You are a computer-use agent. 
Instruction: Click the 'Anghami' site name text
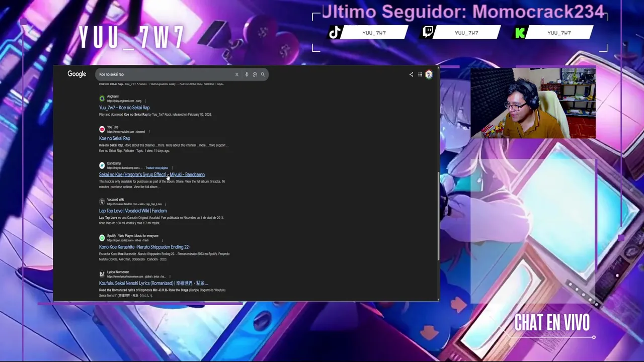(113, 97)
